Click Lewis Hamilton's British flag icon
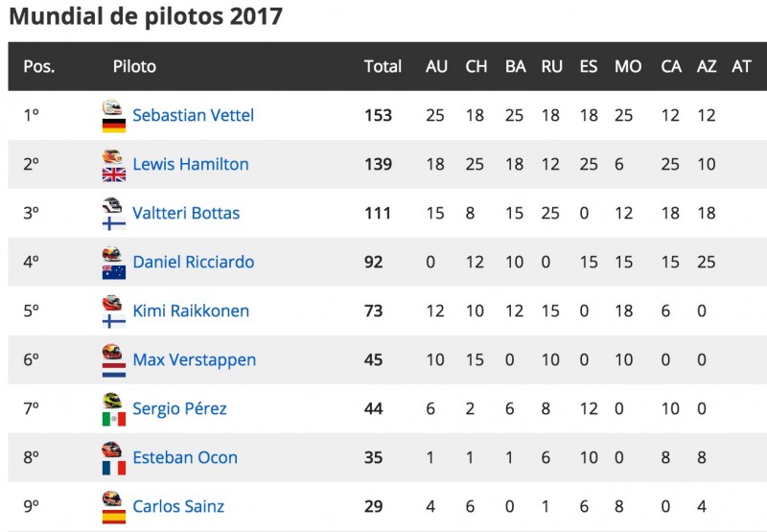 114,174
